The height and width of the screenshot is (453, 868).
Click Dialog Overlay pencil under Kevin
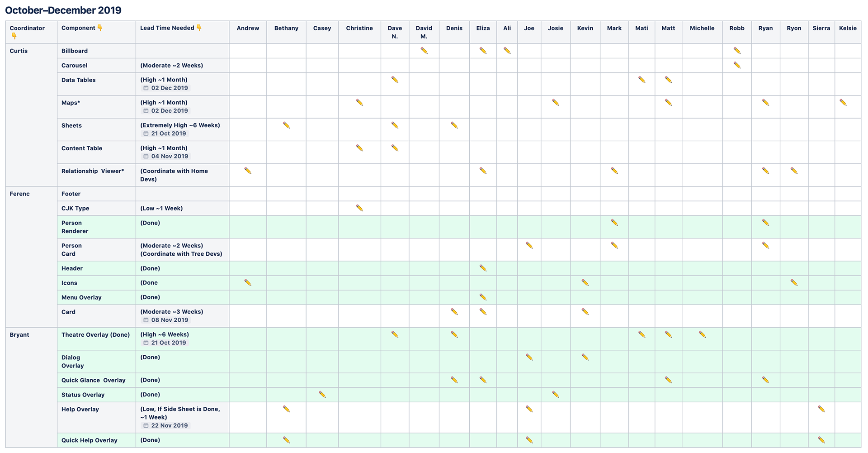tap(585, 357)
